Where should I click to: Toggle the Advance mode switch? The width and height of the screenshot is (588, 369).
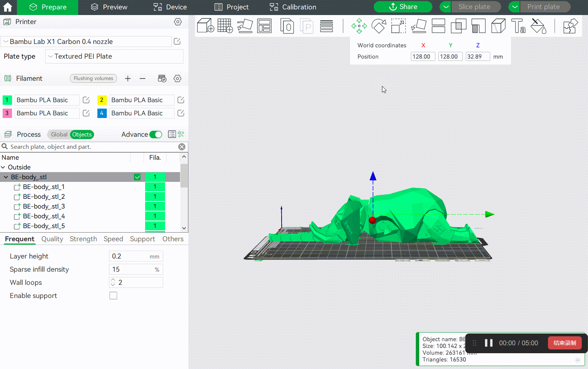pos(156,135)
